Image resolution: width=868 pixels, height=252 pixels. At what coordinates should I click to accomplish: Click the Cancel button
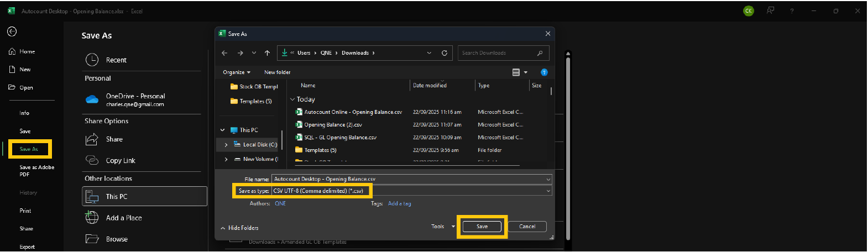[x=527, y=227]
